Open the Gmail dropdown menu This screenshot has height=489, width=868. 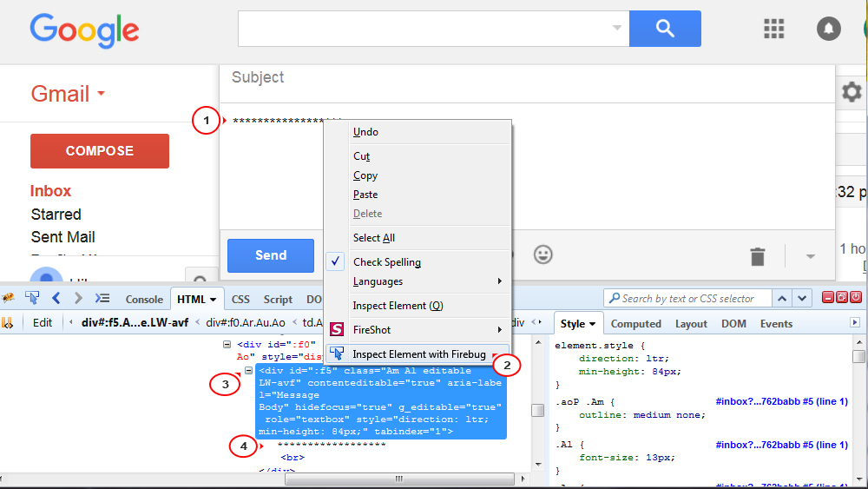(101, 94)
